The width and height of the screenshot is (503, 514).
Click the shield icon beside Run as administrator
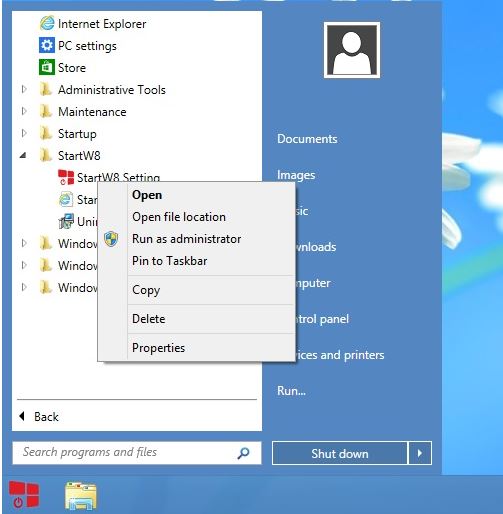[x=111, y=239]
